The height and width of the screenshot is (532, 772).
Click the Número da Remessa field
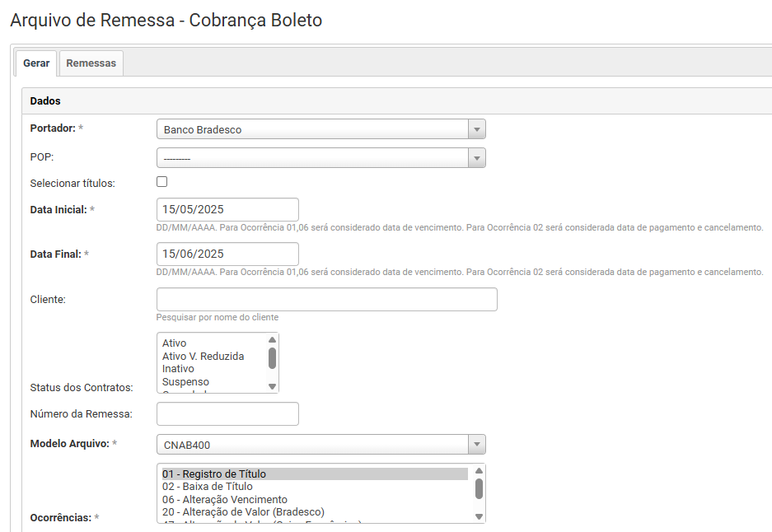tap(227, 413)
